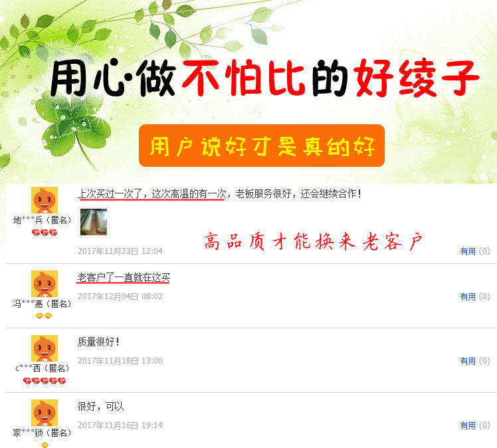Click the orange 用户说好才是真的好 banner button
The height and width of the screenshot is (448, 497).
pyautogui.click(x=262, y=146)
